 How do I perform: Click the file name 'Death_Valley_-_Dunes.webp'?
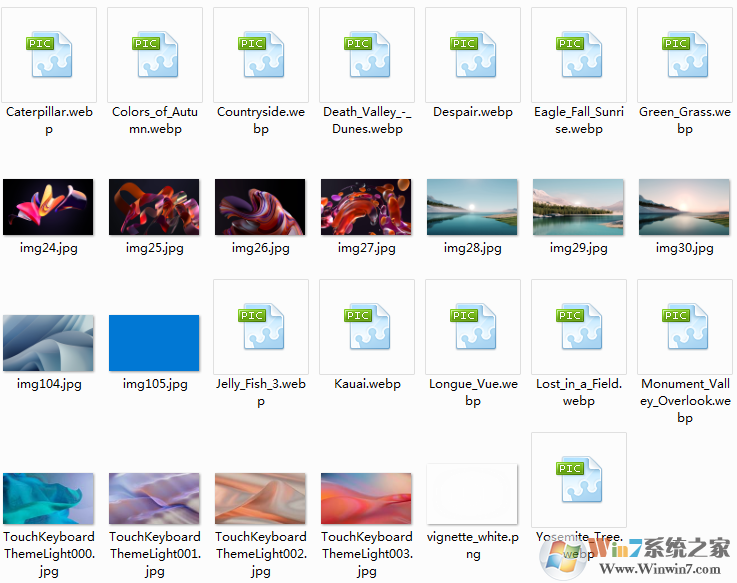(x=367, y=120)
